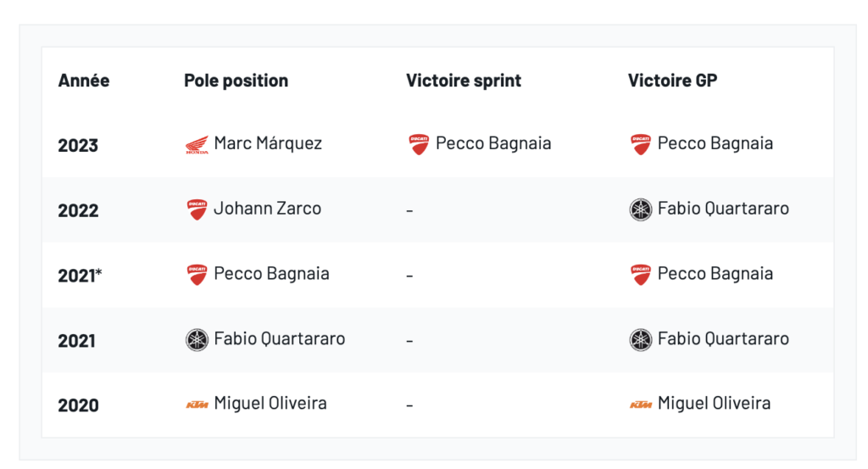
Task: Click the Année column header
Action: click(x=84, y=81)
